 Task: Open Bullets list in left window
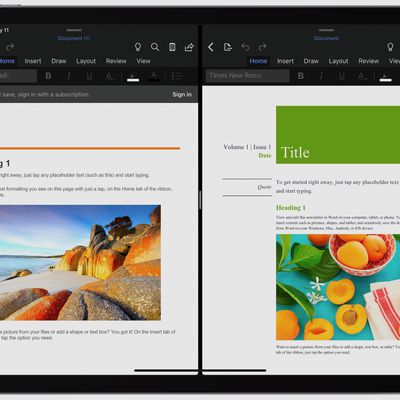point(176,76)
